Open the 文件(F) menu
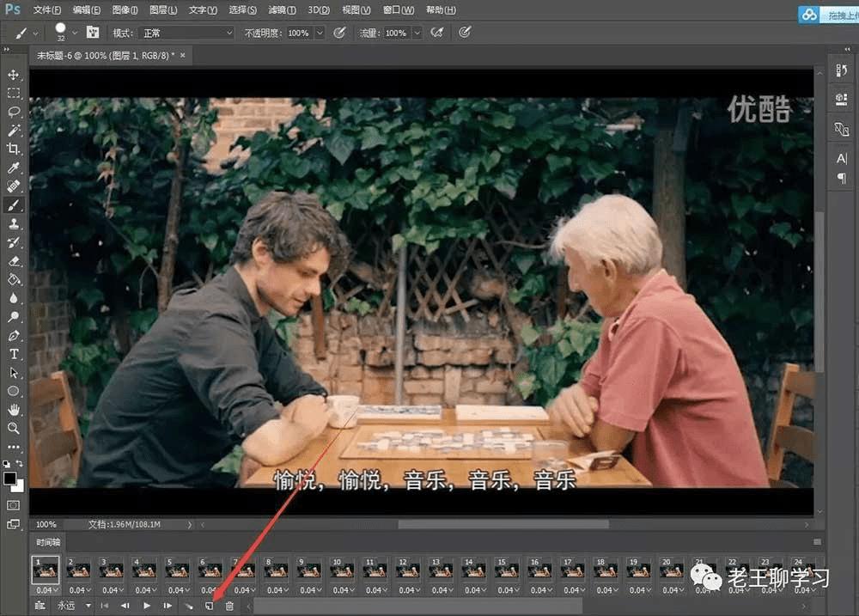The image size is (859, 616). [47, 9]
